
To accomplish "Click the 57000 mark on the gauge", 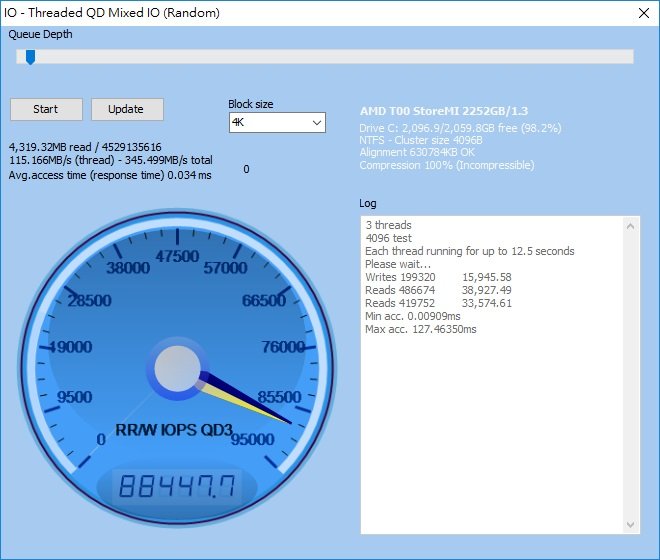I will coord(226,268).
